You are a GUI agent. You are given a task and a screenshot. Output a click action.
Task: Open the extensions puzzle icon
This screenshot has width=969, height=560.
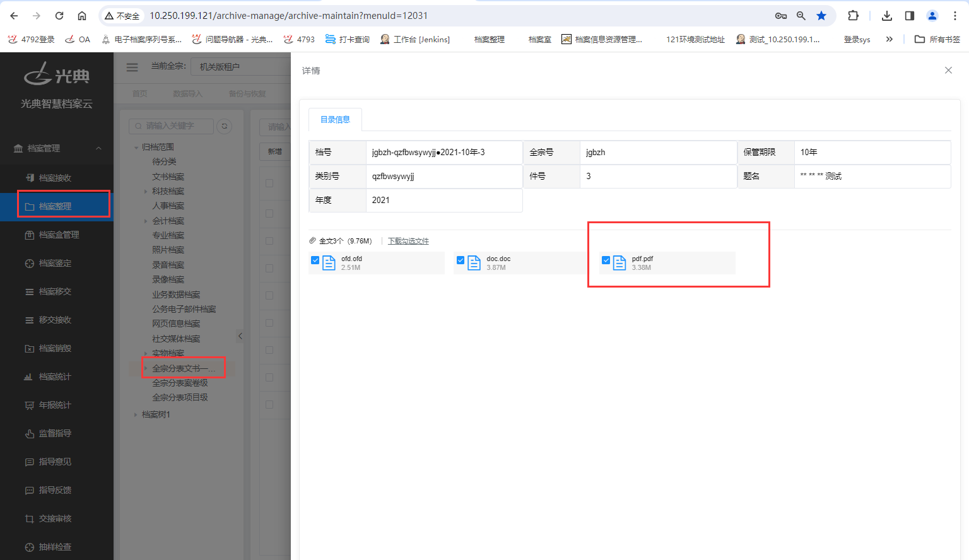click(853, 16)
